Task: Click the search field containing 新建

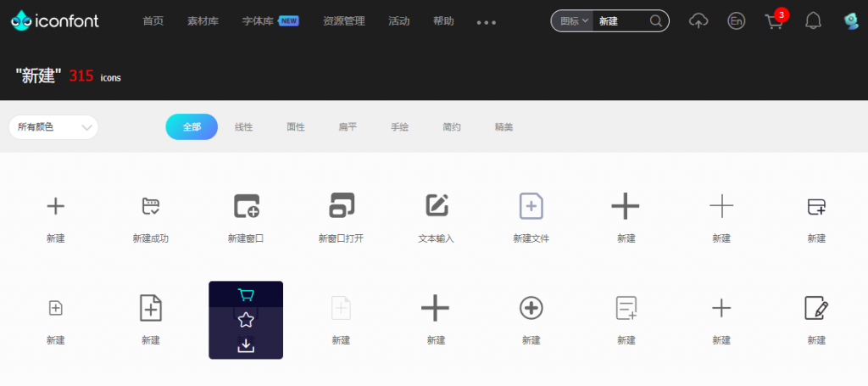Action: 620,21
